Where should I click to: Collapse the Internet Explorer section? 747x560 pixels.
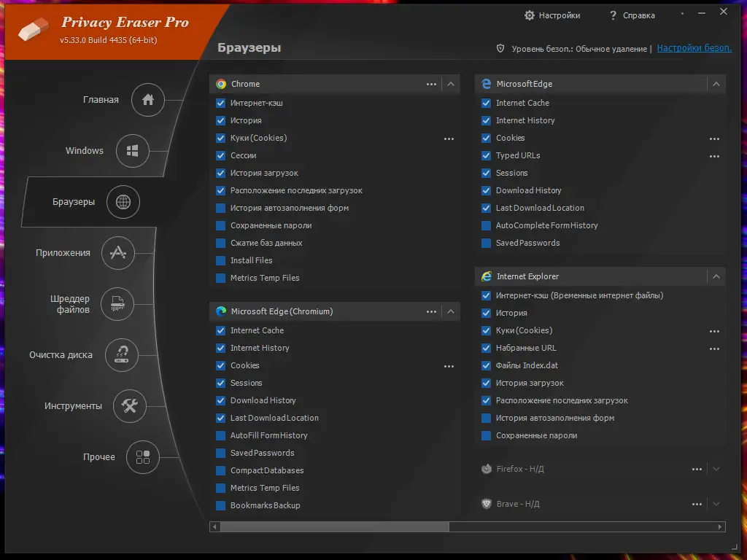pos(716,276)
